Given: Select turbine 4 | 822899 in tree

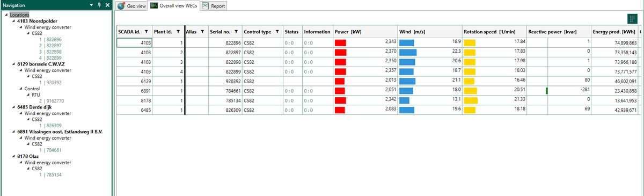Looking at the screenshot, I should [x=50, y=57].
